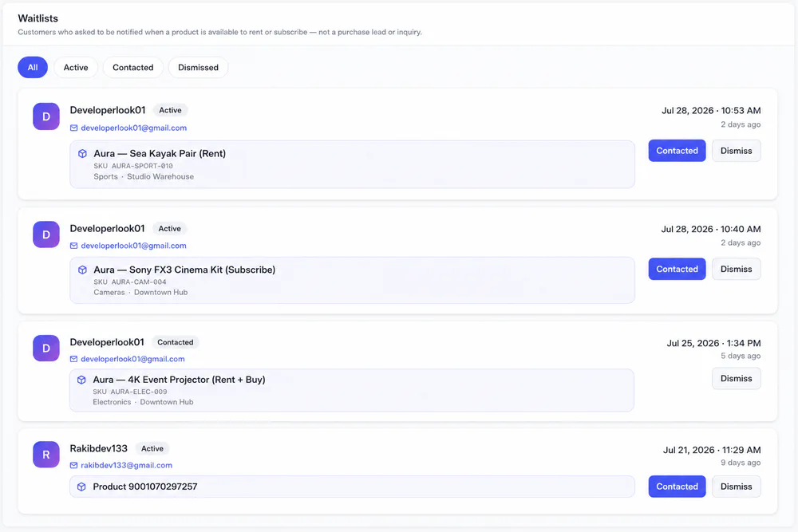Select the All filter tab
Screen dimensions: 798x532
(x=33, y=67)
